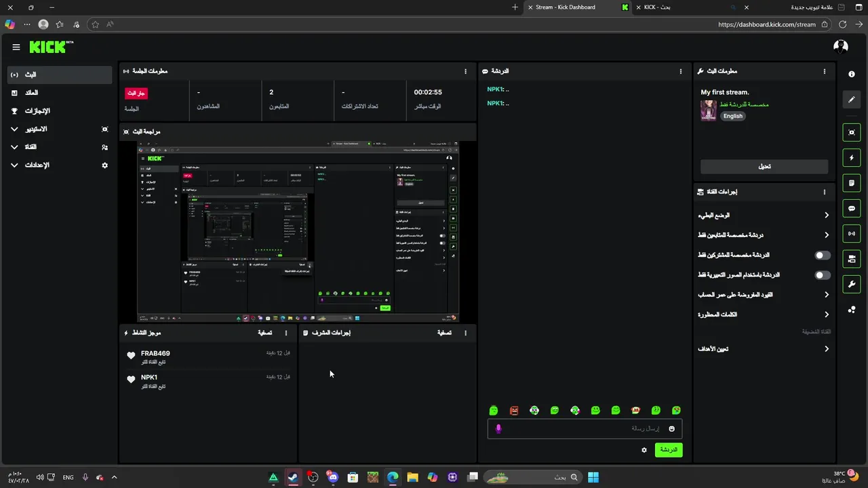Open the emoji picker in chat input
868x488 pixels.
[672, 428]
